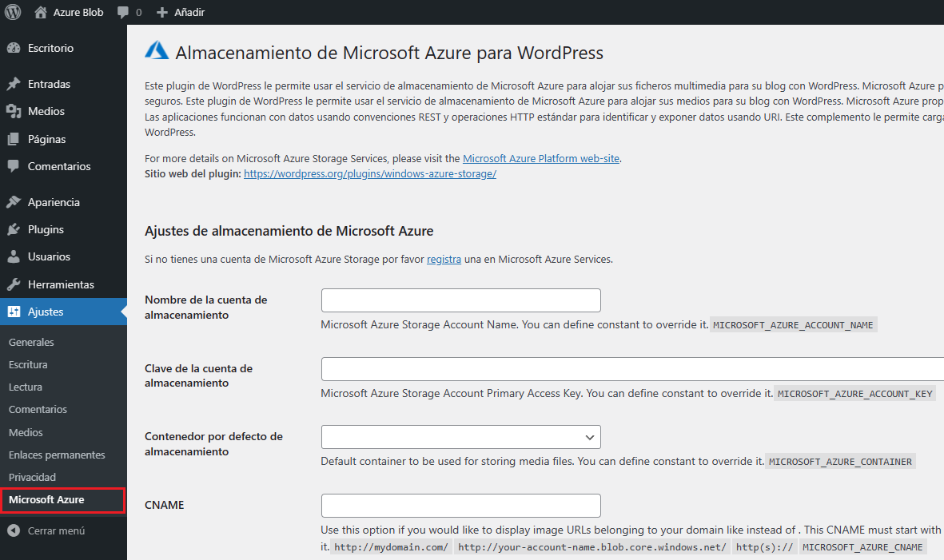Screen dimensions: 944x560
Task: Focus the storage account name field
Action: coord(460,300)
